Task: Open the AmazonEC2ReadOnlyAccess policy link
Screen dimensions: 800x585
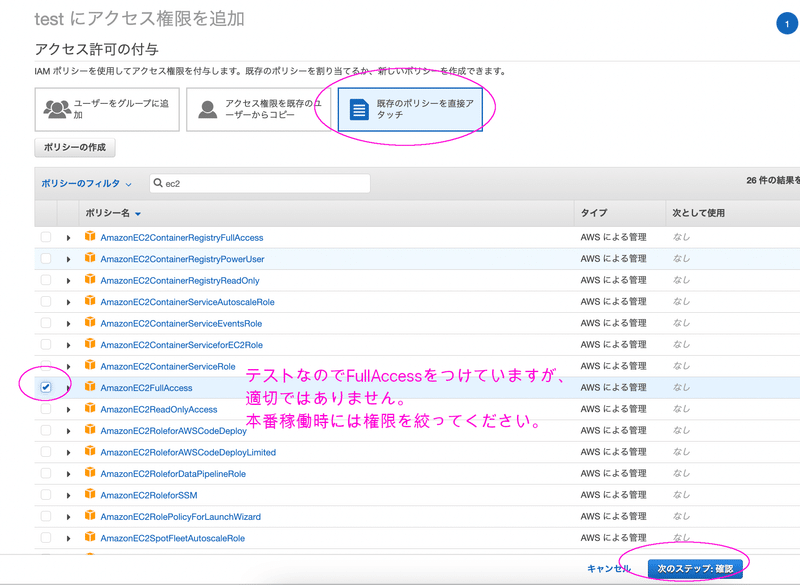Action: [159, 410]
